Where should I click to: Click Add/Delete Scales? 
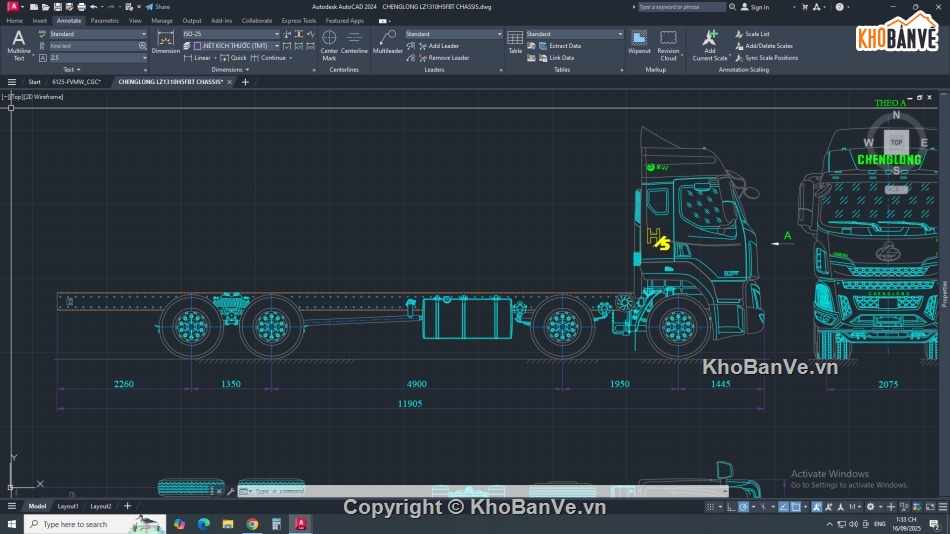(763, 46)
